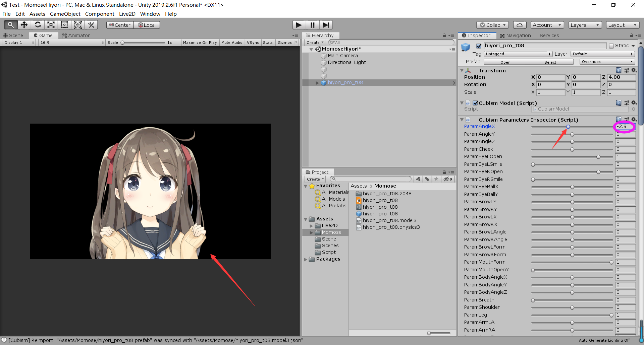Toggle the hiyori_pro_t08 active checkbox
The image size is (644, 345).
[x=479, y=46]
